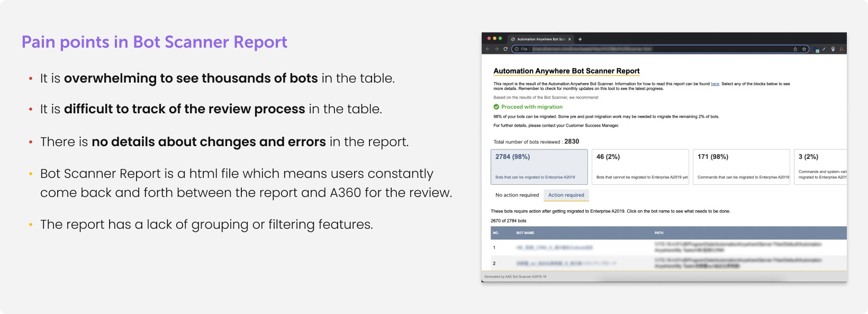Click the PATH column header

pyautogui.click(x=659, y=233)
